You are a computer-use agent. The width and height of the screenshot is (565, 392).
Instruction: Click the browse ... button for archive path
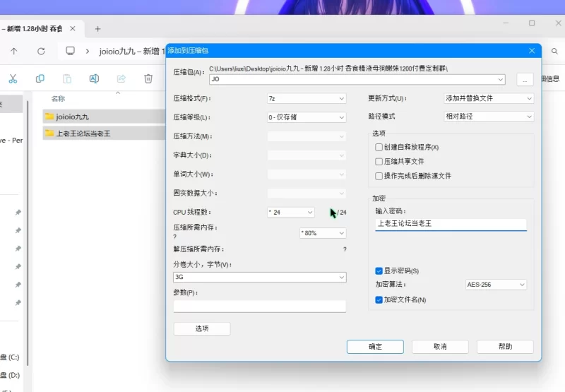click(525, 79)
